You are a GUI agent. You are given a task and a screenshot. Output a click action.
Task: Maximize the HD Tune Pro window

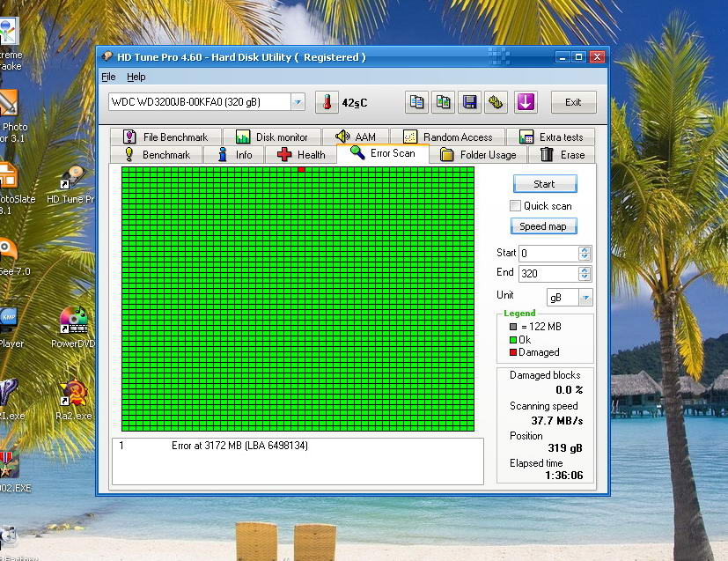click(x=578, y=57)
